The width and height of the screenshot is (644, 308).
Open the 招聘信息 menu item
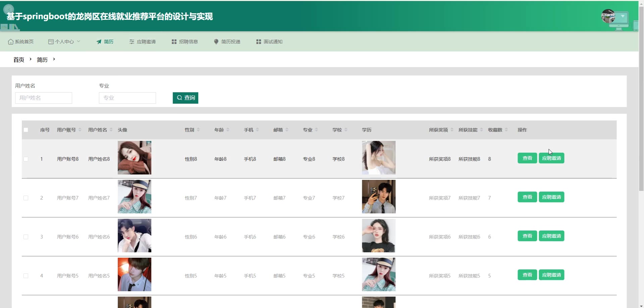[x=185, y=42]
